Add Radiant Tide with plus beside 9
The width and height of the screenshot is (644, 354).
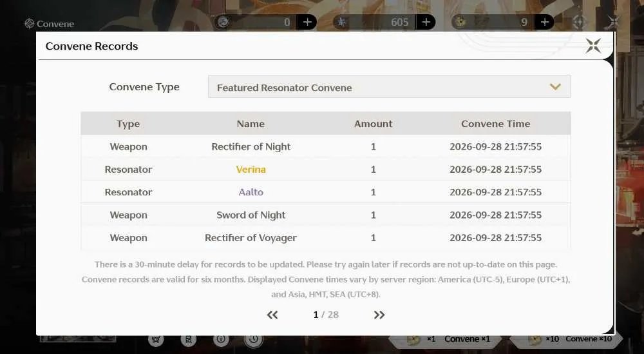pyautogui.click(x=545, y=22)
